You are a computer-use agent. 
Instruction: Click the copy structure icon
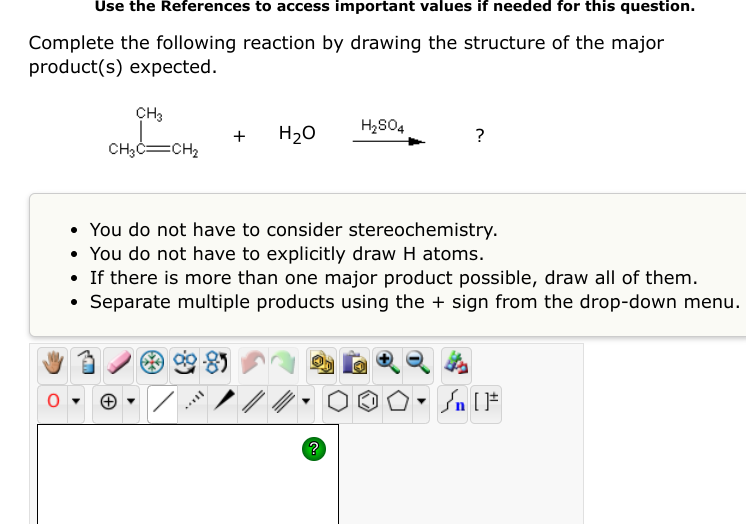tap(322, 364)
